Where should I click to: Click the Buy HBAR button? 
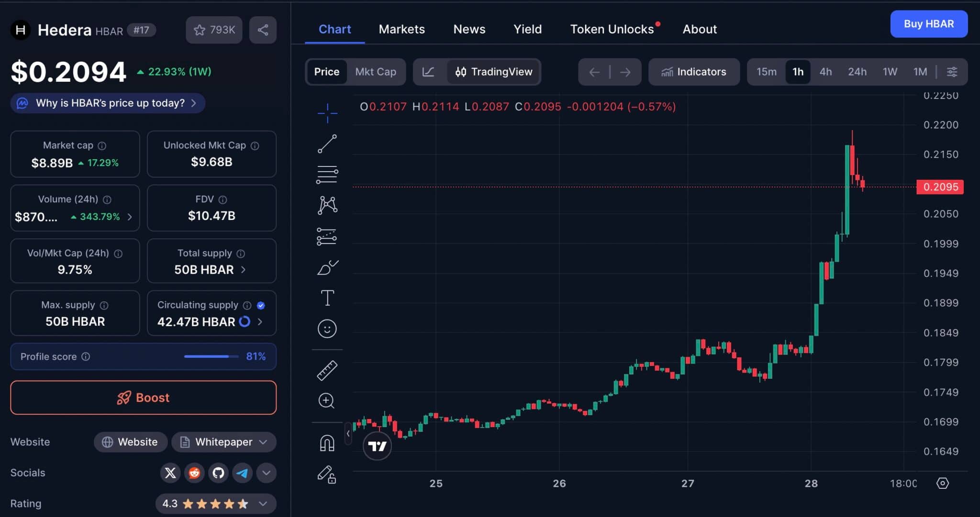tap(928, 24)
